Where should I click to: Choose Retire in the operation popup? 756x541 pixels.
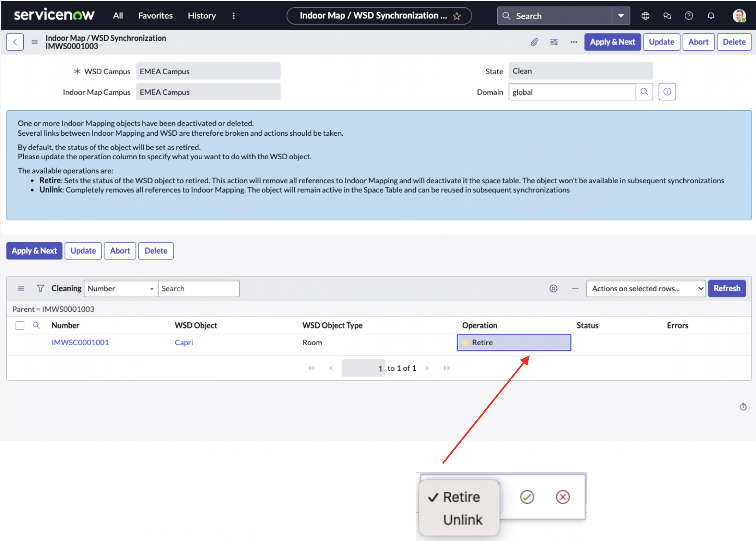[461, 497]
